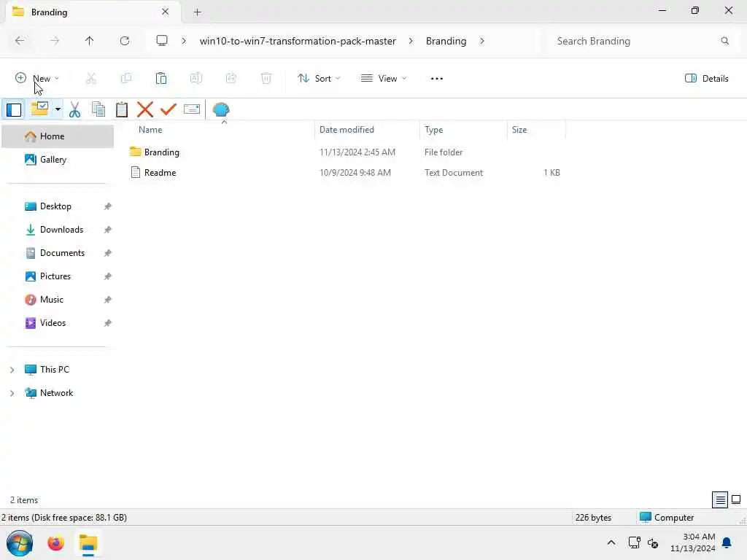Click the clipboard Paste icon in classic toolbar
The width and height of the screenshot is (747, 560).
click(x=122, y=110)
